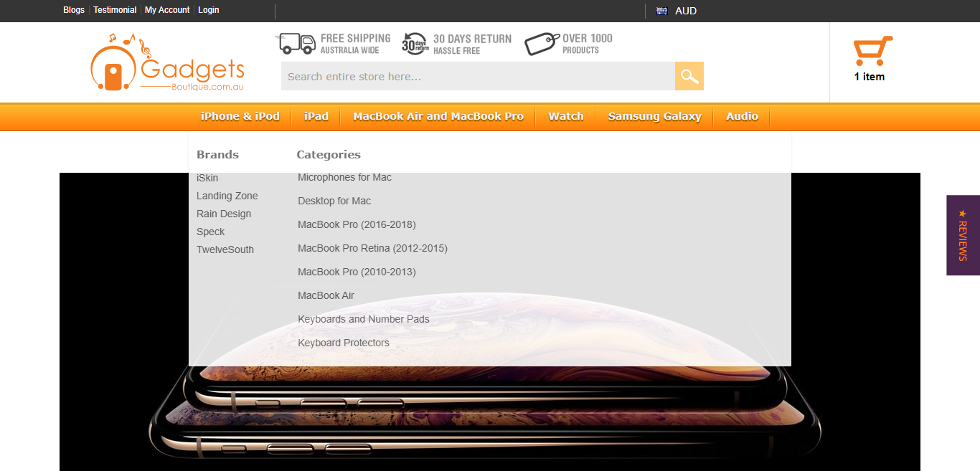
Task: Click the Australian flag currency icon
Action: click(x=661, y=11)
